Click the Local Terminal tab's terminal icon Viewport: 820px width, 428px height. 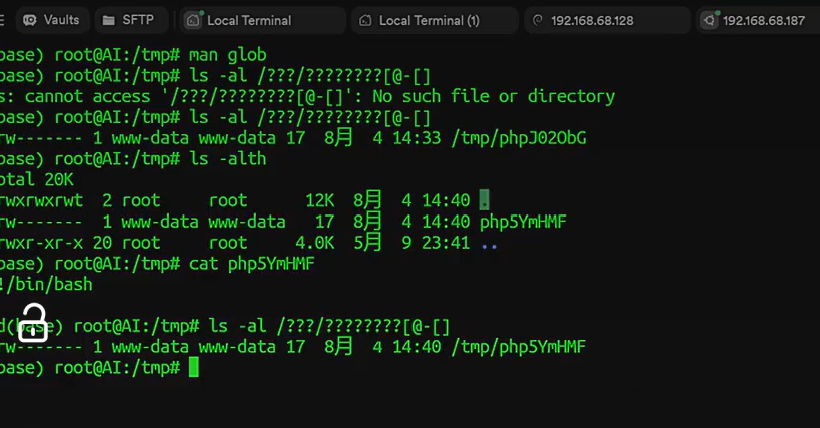coord(193,20)
